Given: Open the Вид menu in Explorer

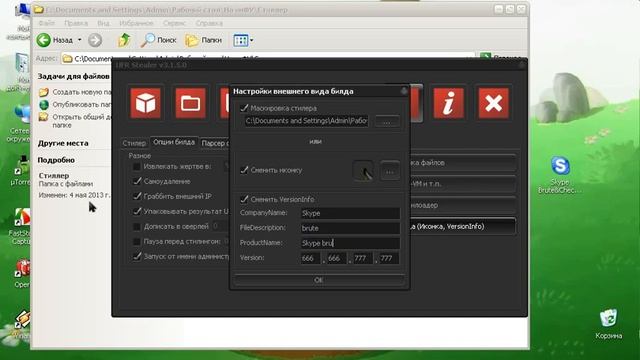Looking at the screenshot, I should pos(103,23).
